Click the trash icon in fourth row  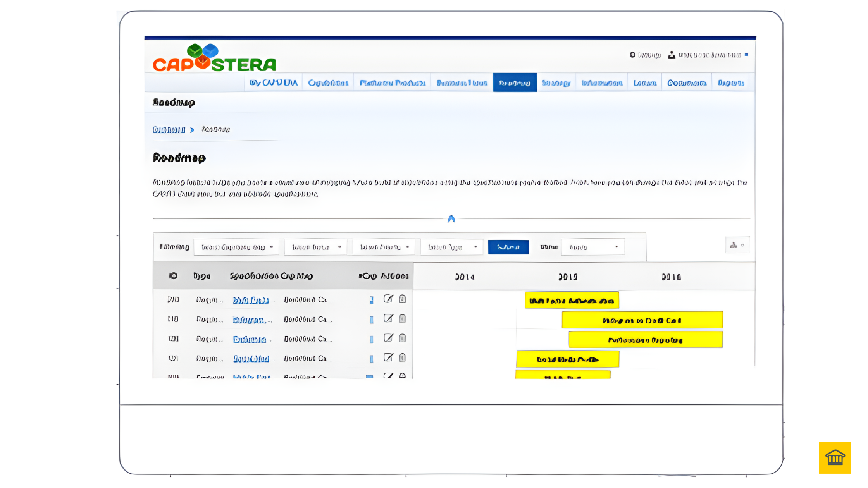coord(402,358)
